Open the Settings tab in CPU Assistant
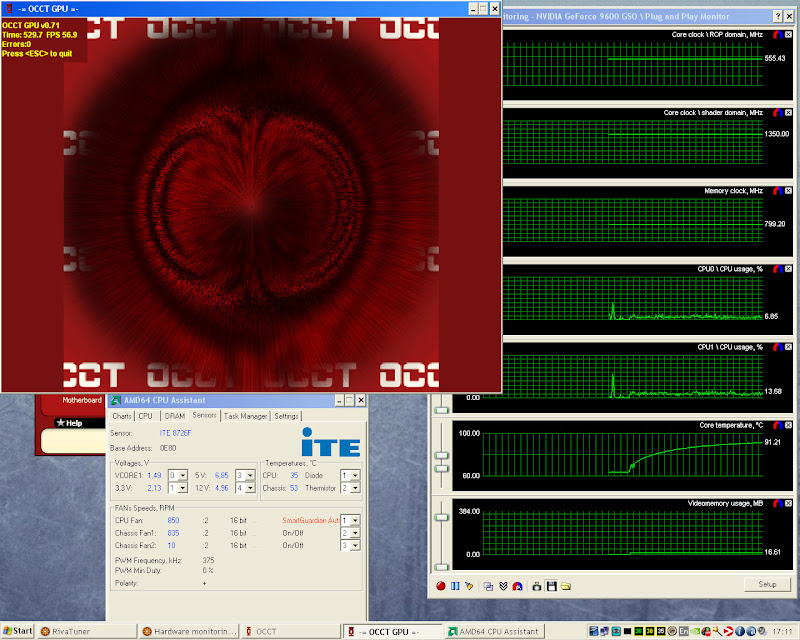This screenshot has width=800, height=640. (286, 416)
